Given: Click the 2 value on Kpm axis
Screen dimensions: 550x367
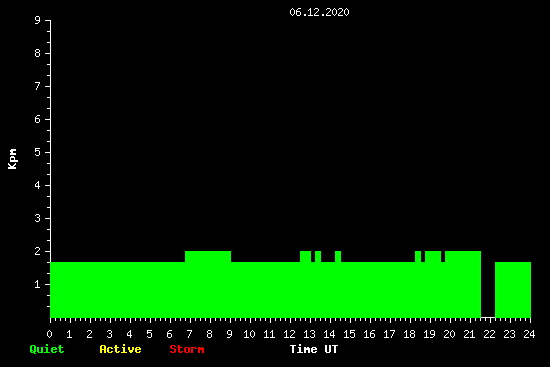Looking at the screenshot, I should 38,251.
